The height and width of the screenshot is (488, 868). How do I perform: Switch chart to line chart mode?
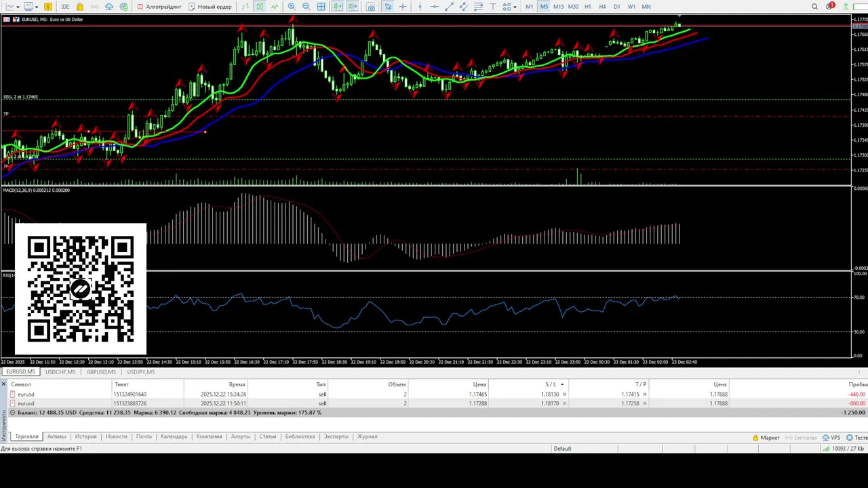point(275,7)
